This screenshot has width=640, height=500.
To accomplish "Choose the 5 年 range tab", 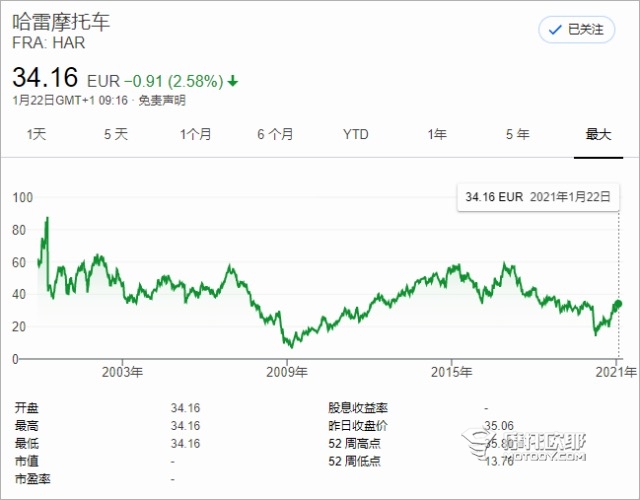I will (x=518, y=134).
